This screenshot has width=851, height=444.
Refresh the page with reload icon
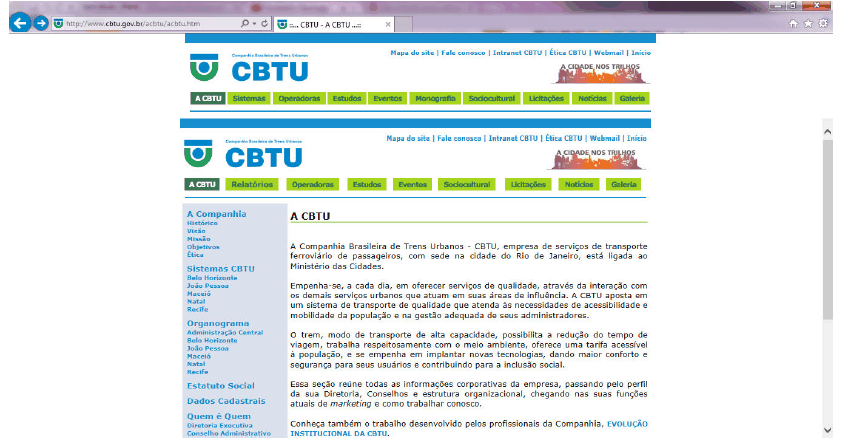click(x=264, y=23)
